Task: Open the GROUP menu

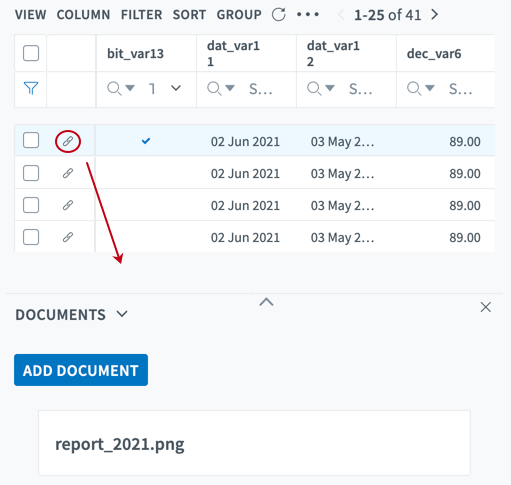Action: [239, 15]
